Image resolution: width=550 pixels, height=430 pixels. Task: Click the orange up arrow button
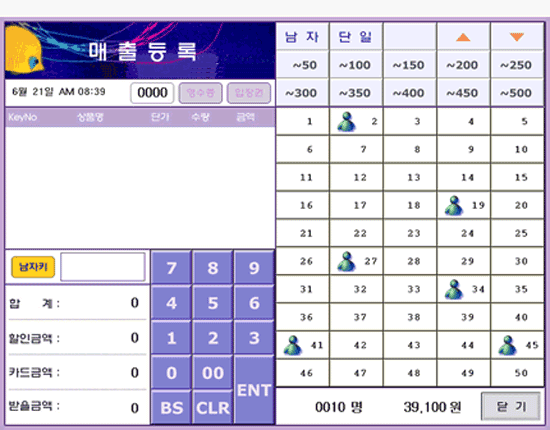click(x=463, y=36)
